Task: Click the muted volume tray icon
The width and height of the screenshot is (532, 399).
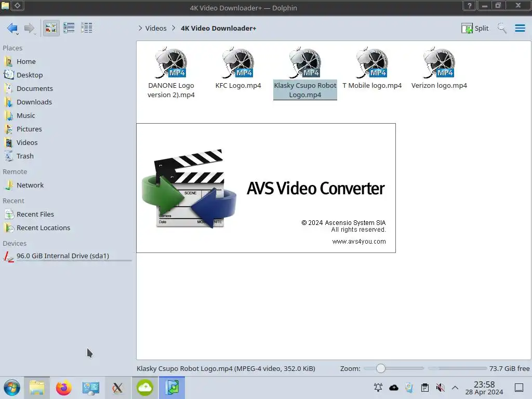Action: click(441, 388)
